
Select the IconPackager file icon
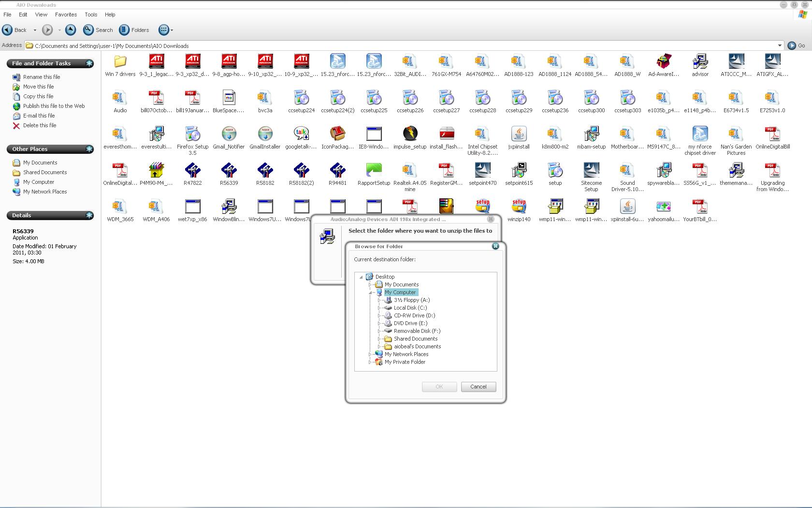coord(338,134)
